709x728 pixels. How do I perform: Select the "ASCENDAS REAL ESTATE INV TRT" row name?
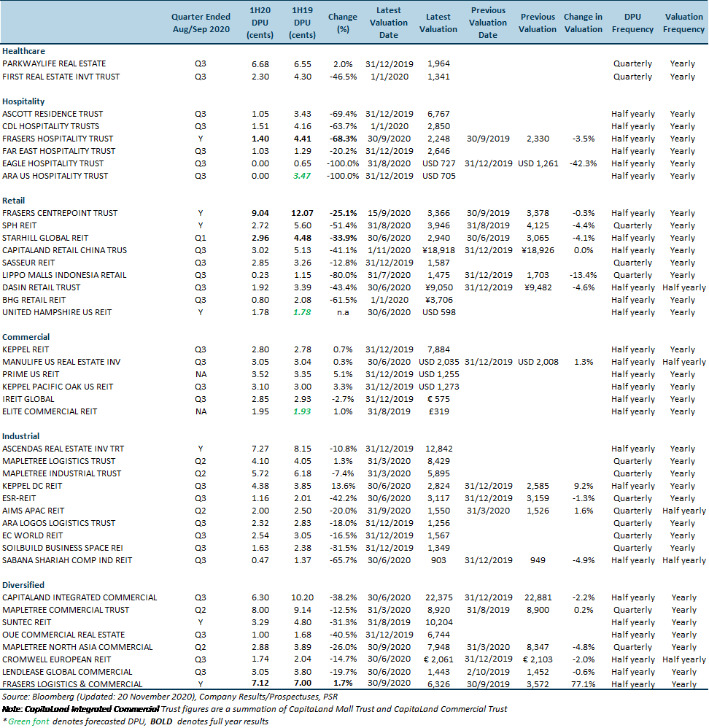click(x=63, y=449)
